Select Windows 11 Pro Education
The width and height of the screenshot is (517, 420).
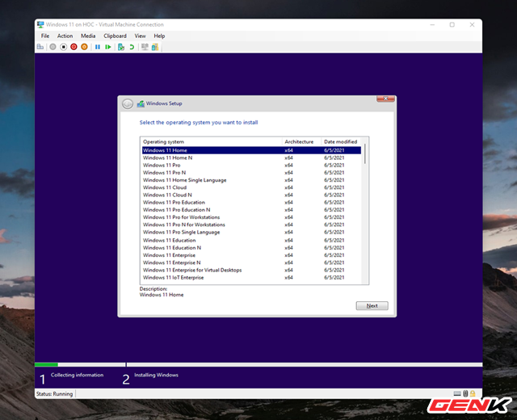251,203
